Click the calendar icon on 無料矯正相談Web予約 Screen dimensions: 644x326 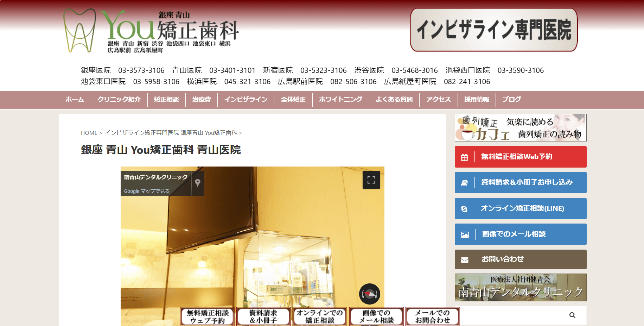465,157
